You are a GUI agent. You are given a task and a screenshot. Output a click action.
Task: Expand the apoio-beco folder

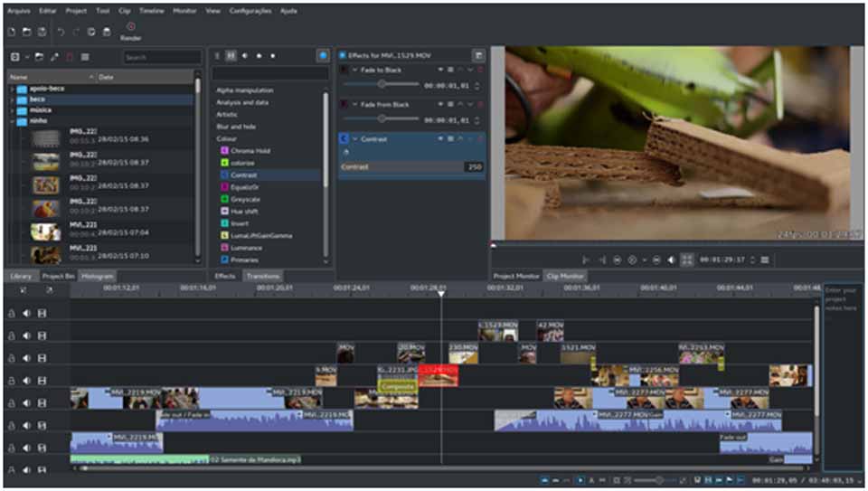(x=12, y=89)
